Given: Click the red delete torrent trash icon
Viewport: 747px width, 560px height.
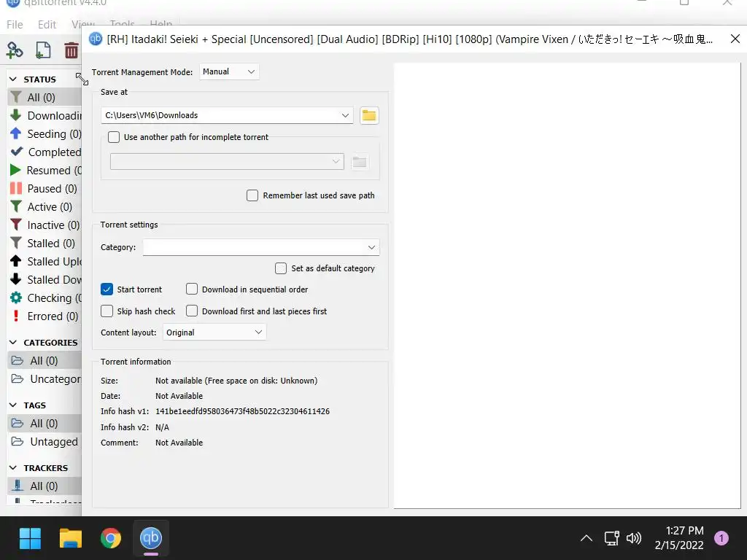Looking at the screenshot, I should pyautogui.click(x=71, y=50).
